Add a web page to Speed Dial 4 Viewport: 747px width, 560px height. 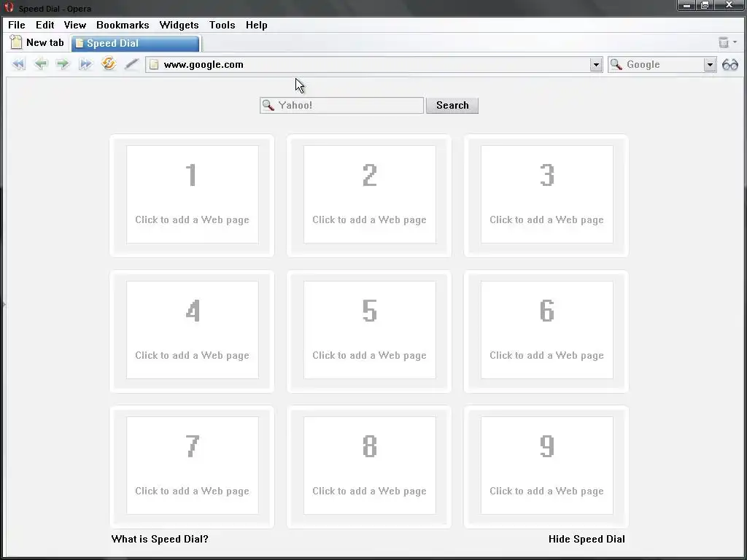point(192,330)
